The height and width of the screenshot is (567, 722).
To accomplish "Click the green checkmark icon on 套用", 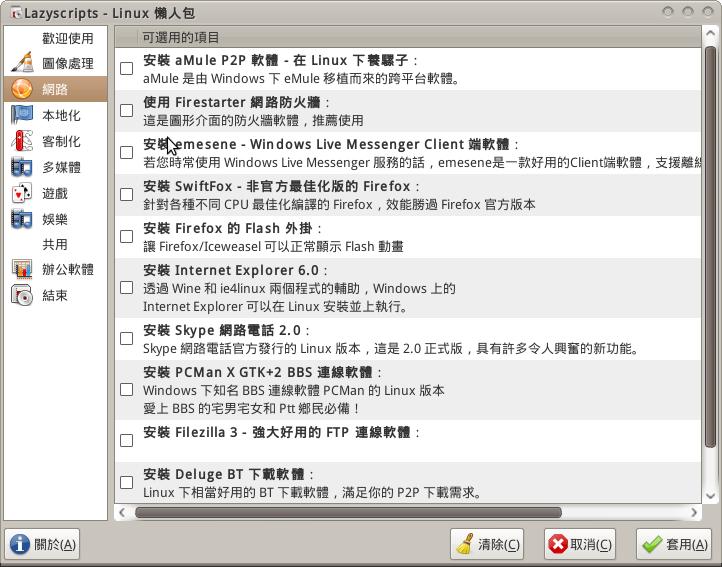I will tap(652, 544).
